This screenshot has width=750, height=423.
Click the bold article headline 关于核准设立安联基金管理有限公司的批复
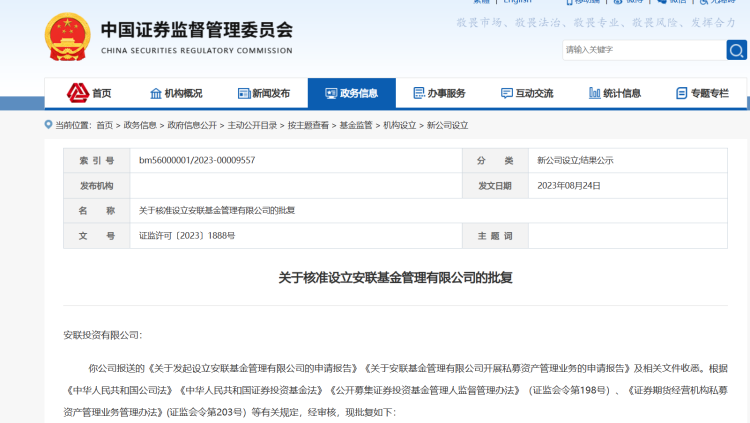click(395, 278)
